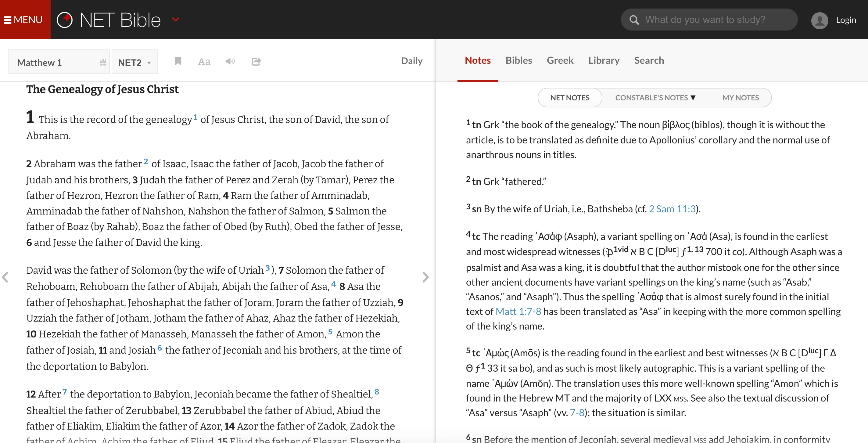Click footnote marker 5 after 'father of Amon,'
Viewport: 868px width, 443px height.
pos(330,331)
